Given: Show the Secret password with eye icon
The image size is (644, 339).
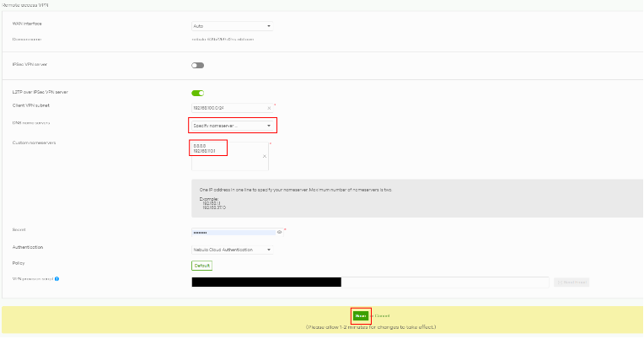Looking at the screenshot, I should tap(279, 230).
